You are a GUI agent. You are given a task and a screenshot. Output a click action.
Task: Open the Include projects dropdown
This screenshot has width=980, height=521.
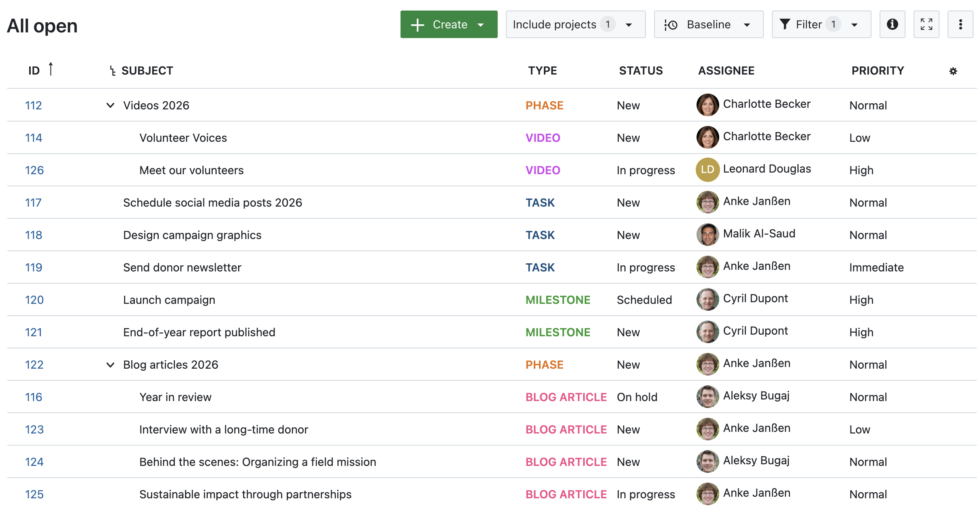(575, 24)
